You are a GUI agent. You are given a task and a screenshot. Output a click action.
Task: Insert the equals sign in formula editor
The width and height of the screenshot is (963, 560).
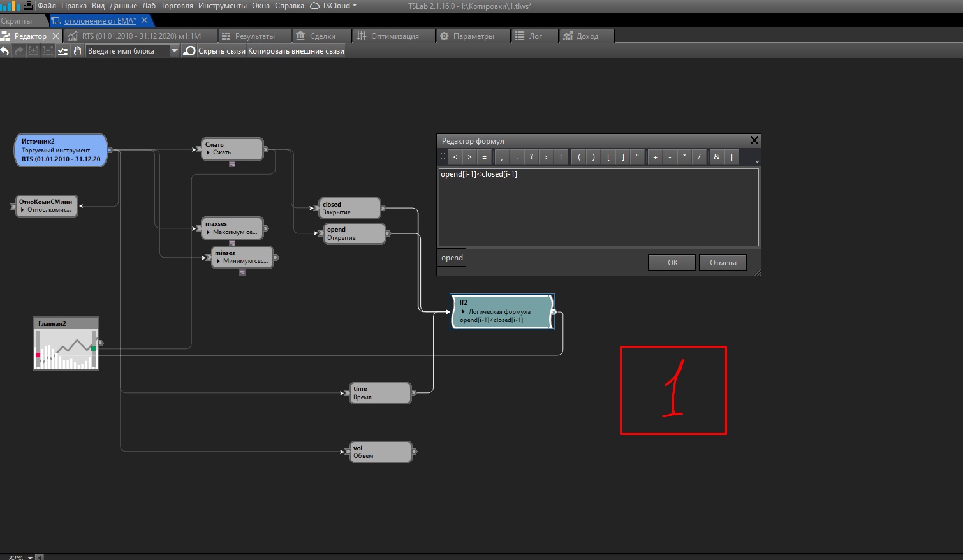484,157
